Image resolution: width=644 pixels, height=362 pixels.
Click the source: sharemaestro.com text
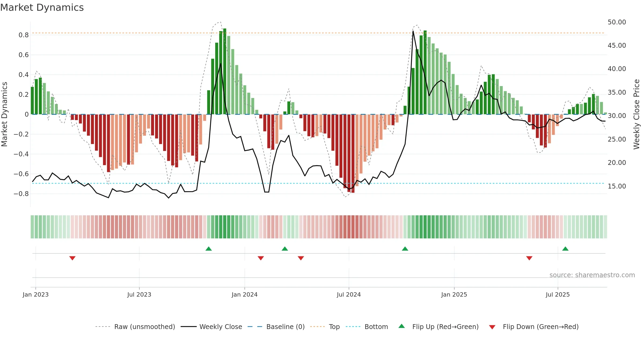(592, 275)
